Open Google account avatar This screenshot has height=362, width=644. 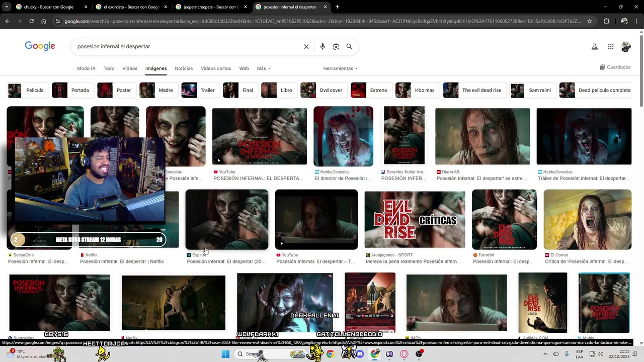pyautogui.click(x=626, y=47)
